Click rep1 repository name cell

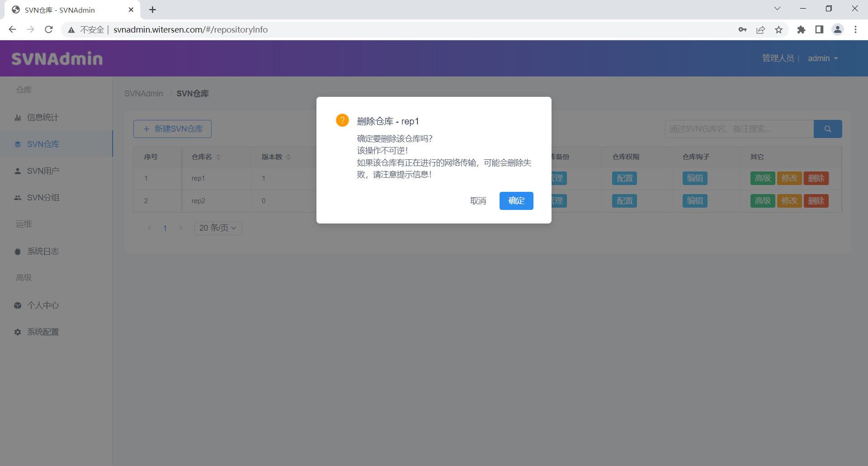198,178
